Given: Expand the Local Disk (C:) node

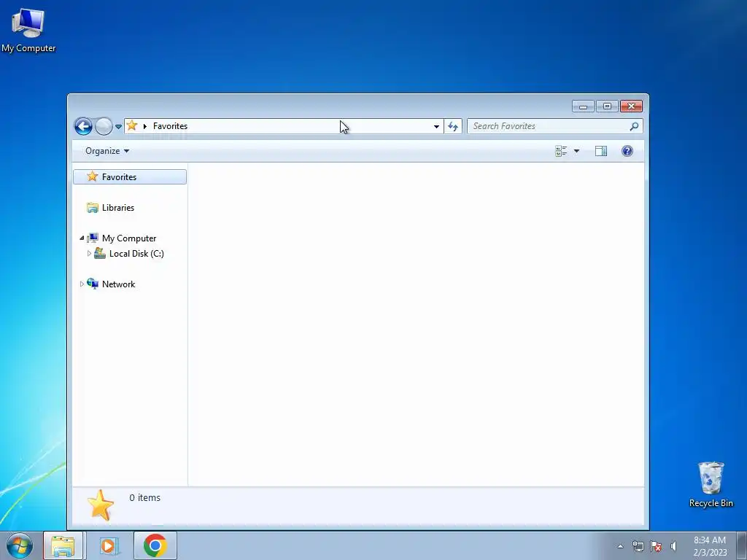Looking at the screenshot, I should 89,253.
